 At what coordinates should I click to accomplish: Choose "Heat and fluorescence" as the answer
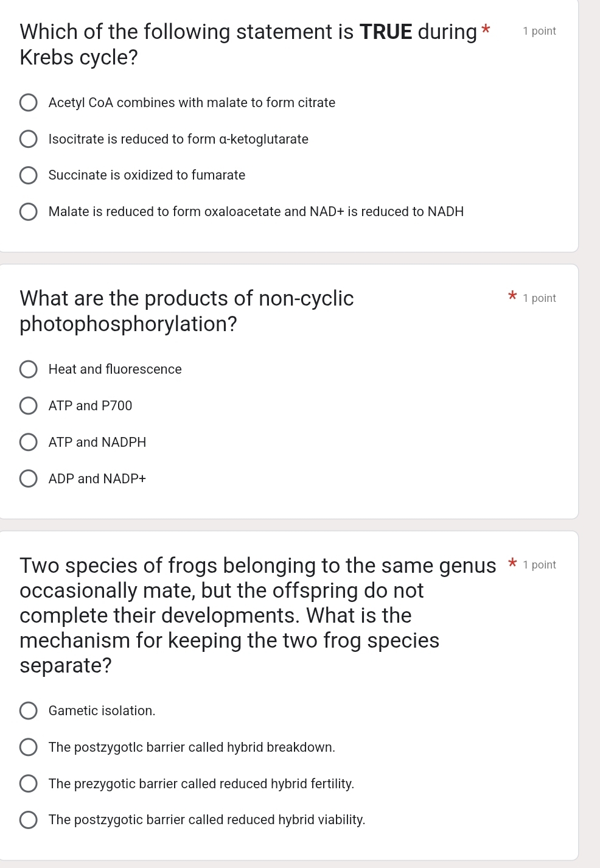pyautogui.click(x=29, y=369)
